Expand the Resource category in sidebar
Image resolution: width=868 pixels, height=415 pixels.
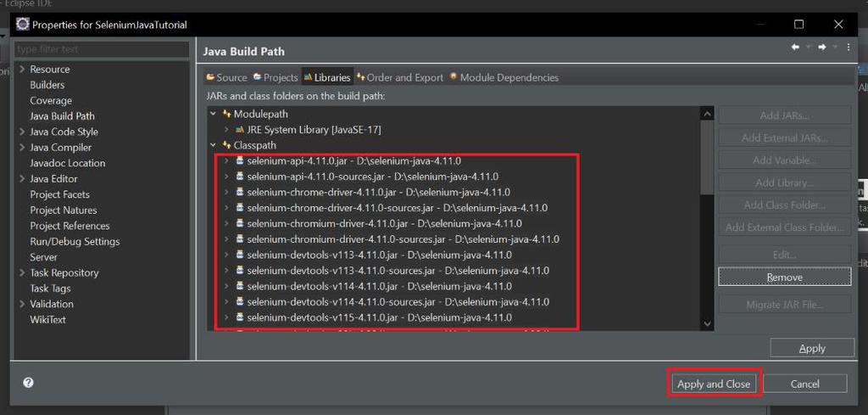(x=21, y=70)
